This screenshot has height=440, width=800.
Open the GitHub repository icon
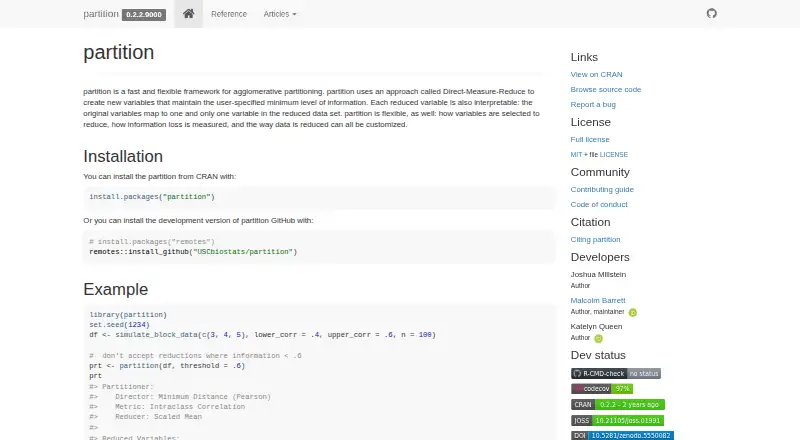[711, 13]
